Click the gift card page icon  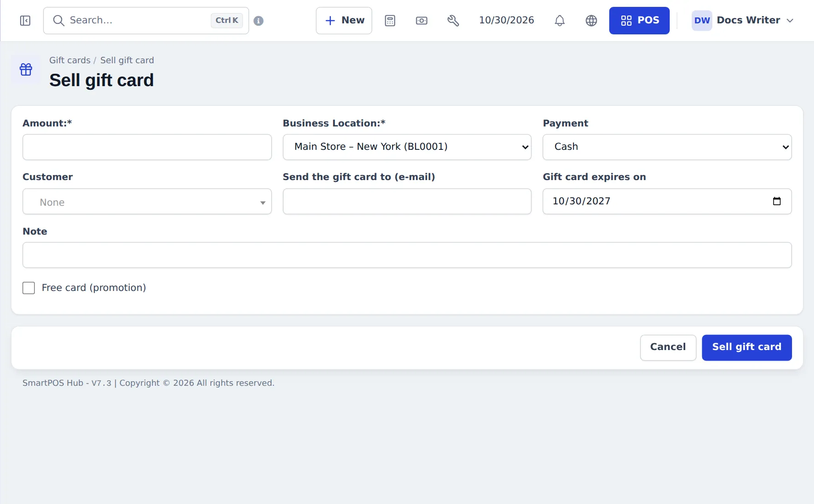pos(26,69)
